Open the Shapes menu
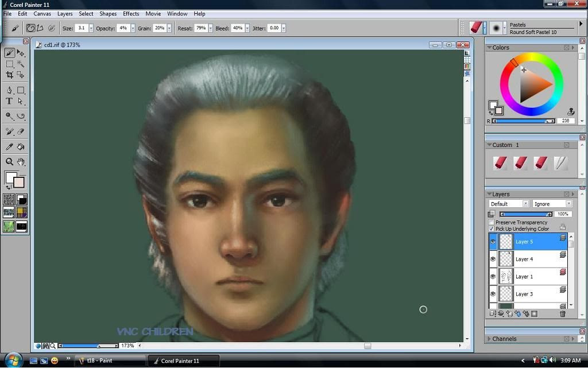588x368 pixels. (108, 13)
